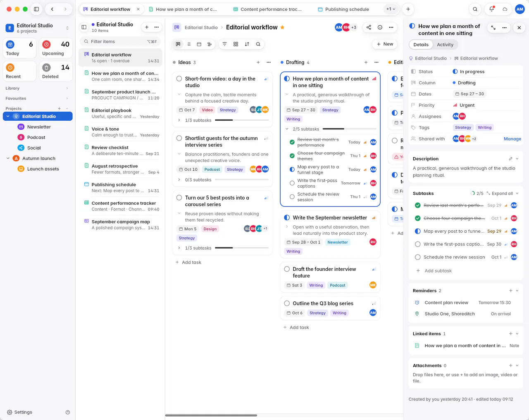
Task: Mark 'Short-form video: a day in the studio' complete
Action: [x=179, y=79]
